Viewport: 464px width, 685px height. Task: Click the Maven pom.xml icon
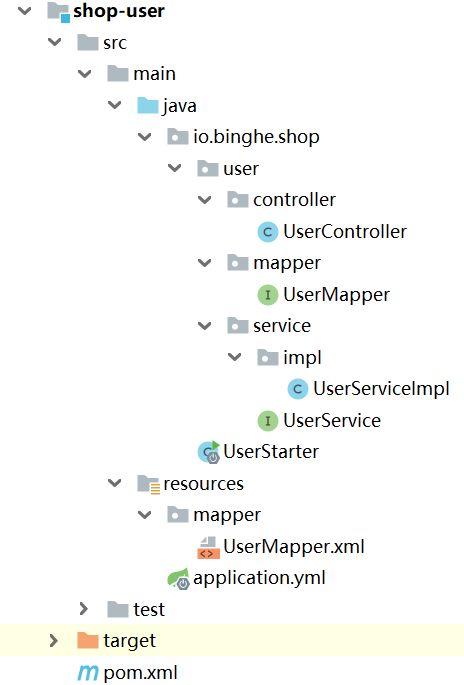coord(88,673)
